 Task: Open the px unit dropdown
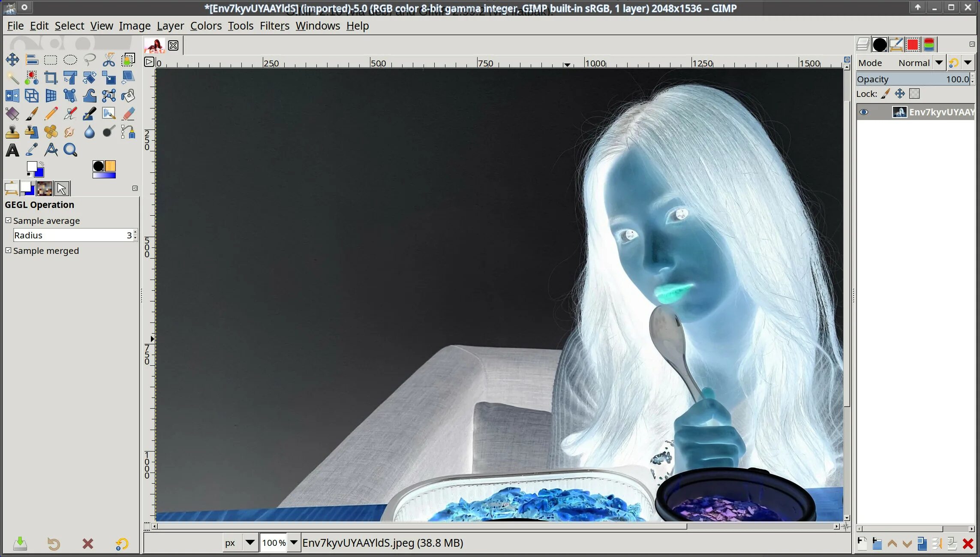250,542
